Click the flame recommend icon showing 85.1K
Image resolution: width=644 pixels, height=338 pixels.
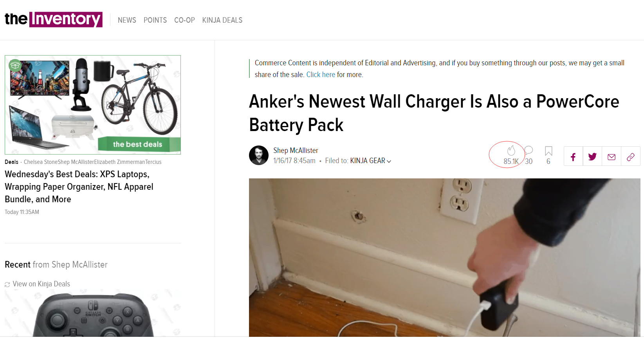pos(511,151)
